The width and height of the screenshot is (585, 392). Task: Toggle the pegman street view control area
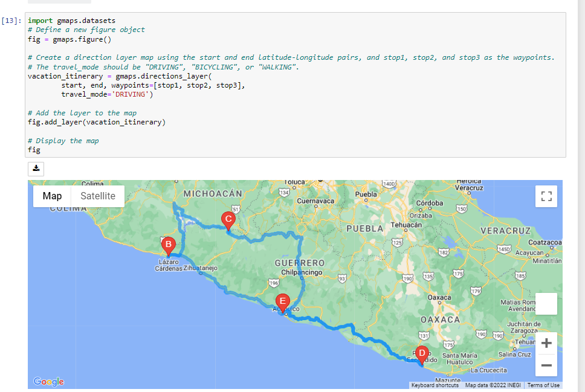point(547,304)
